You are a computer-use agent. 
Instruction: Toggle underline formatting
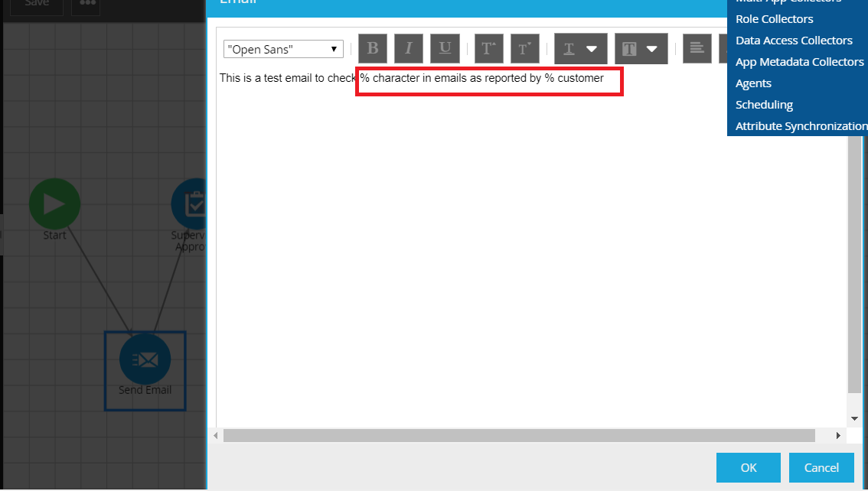click(445, 47)
